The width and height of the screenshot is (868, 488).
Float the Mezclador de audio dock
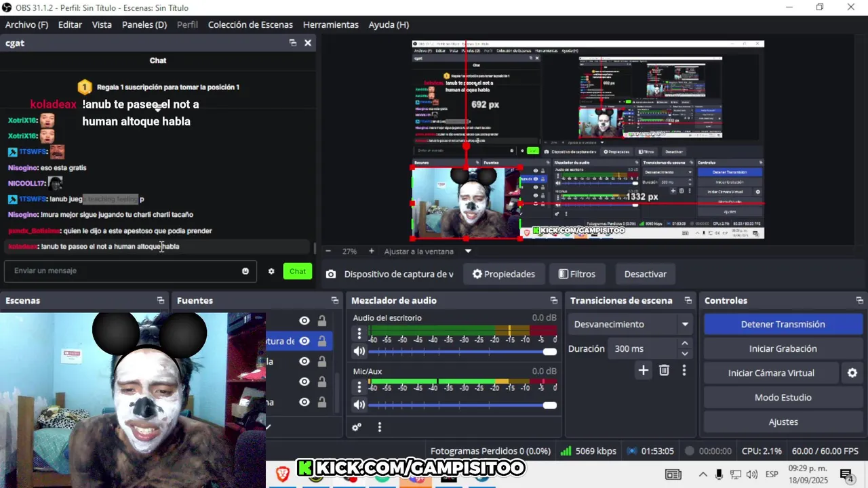point(554,300)
